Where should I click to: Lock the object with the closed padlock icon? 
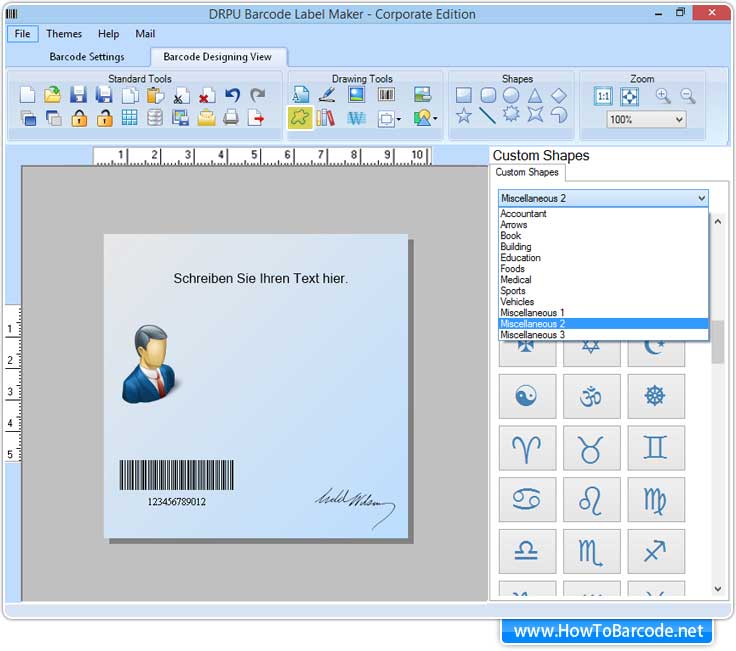79,118
